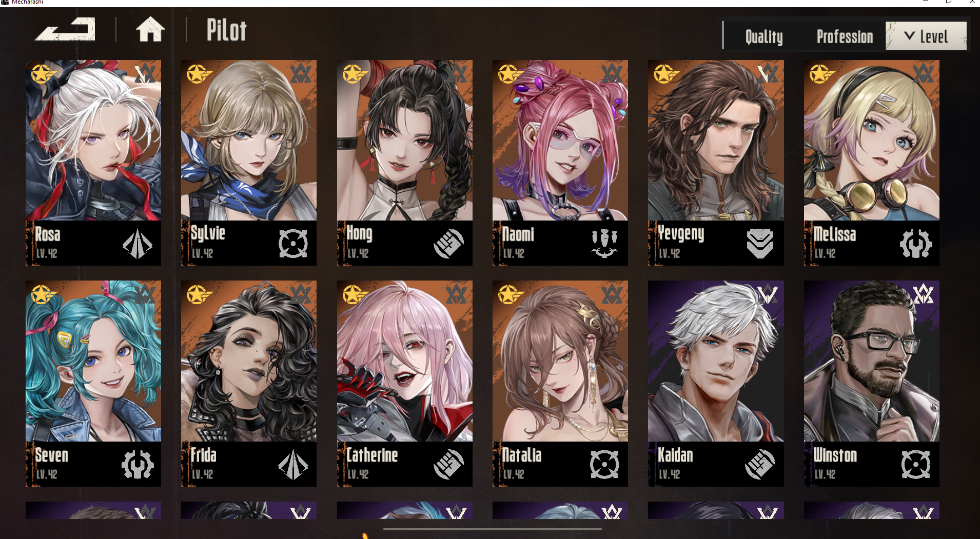Click Sylvie's crosshair profession icon
The height and width of the screenshot is (539, 980).
(293, 243)
